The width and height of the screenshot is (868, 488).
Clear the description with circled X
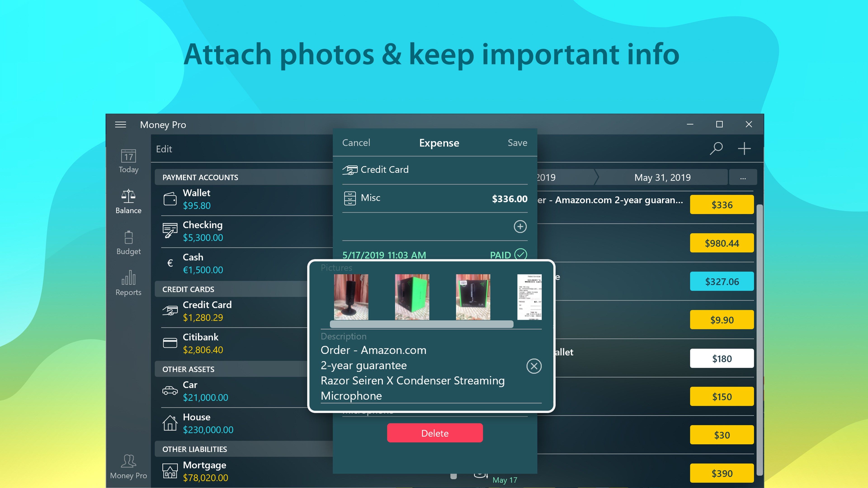tap(534, 366)
